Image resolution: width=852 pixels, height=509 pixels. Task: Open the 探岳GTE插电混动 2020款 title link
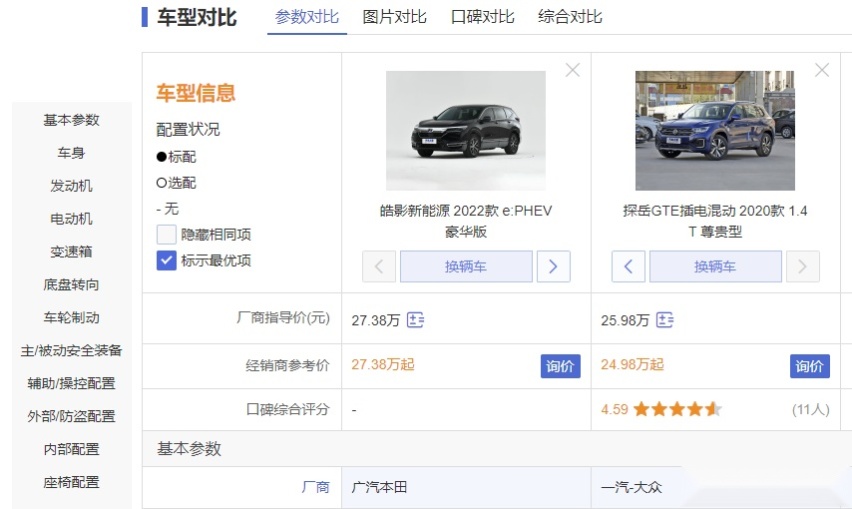click(x=715, y=221)
